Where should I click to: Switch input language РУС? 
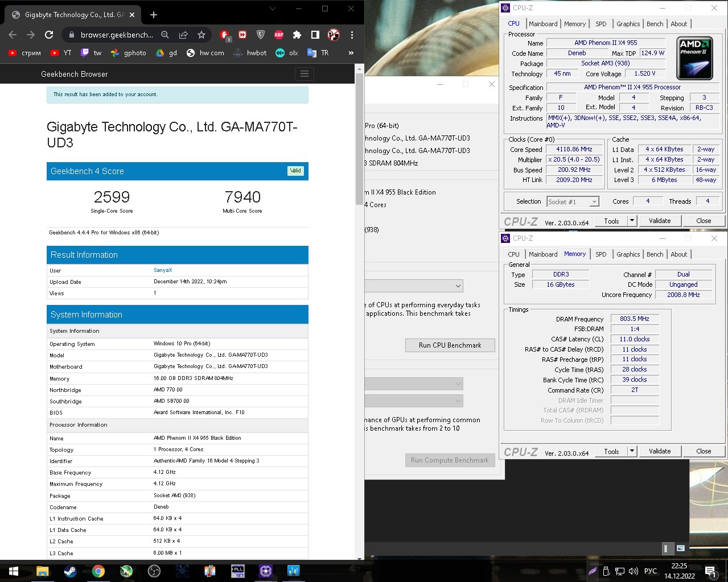click(x=651, y=571)
